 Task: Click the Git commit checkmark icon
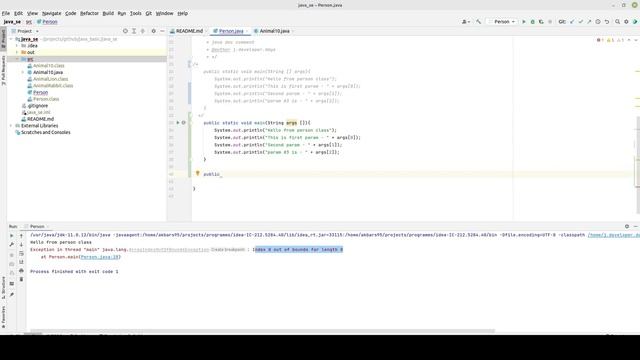coord(580,22)
